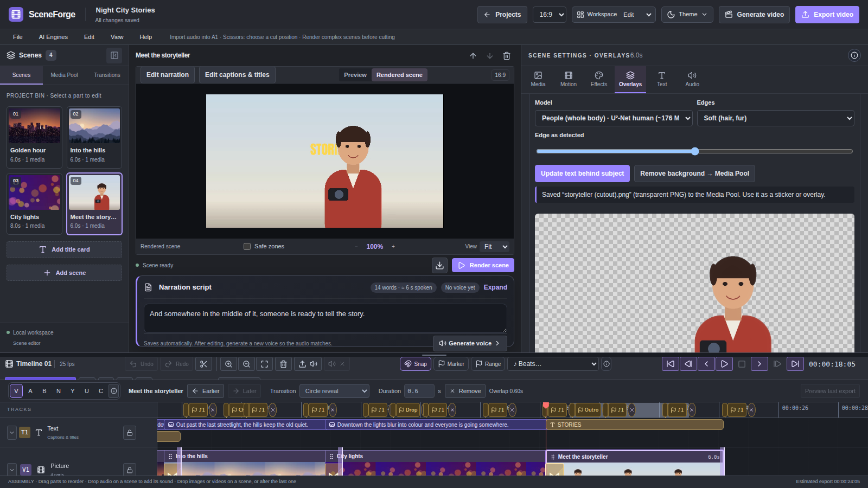Screen dimensions: 868x488
Task: Export audio from timeline toolbar
Action: coord(308,364)
